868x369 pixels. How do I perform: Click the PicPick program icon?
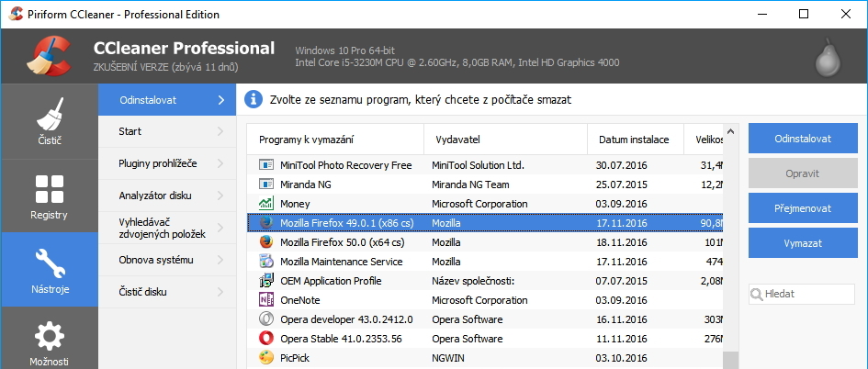[267, 358]
